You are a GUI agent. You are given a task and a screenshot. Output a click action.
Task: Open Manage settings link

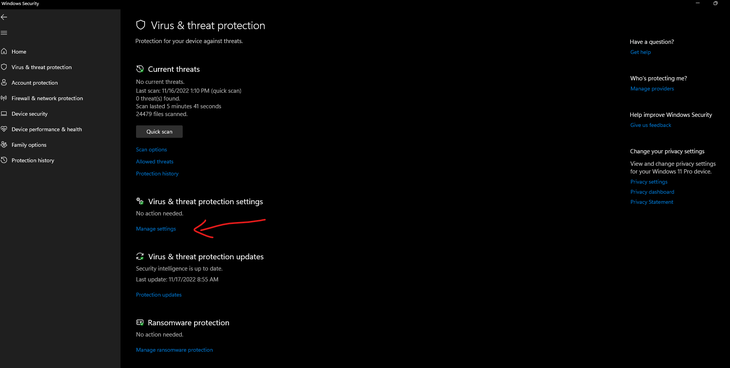click(x=156, y=229)
